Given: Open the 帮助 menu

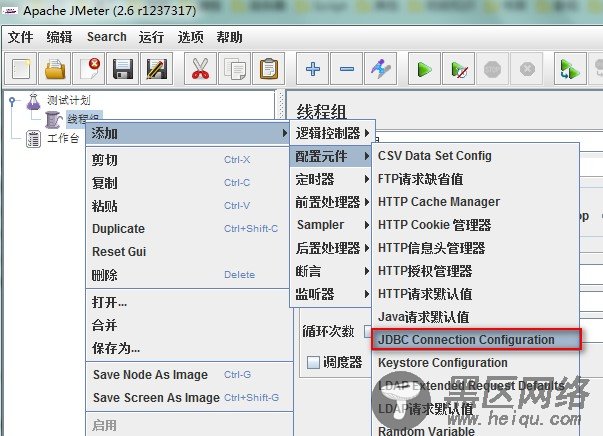Looking at the screenshot, I should 229,37.
